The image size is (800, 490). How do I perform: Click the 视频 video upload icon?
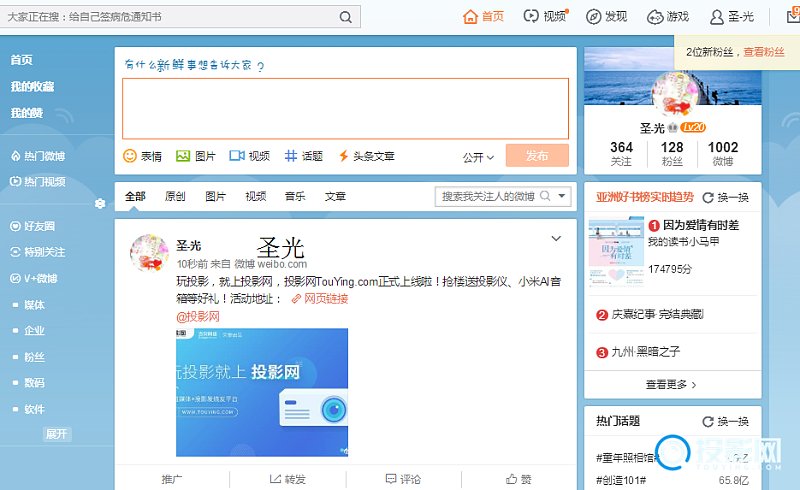[237, 156]
